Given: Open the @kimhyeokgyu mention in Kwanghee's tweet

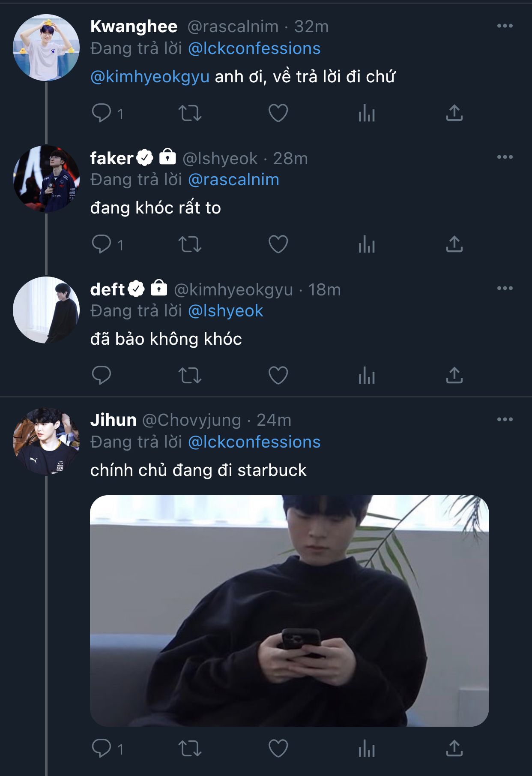Looking at the screenshot, I should [150, 77].
